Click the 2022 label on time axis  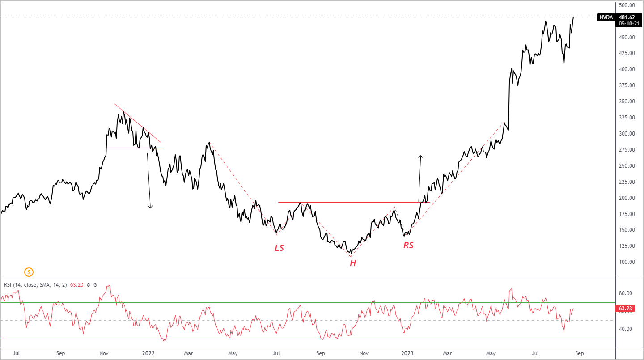click(148, 353)
